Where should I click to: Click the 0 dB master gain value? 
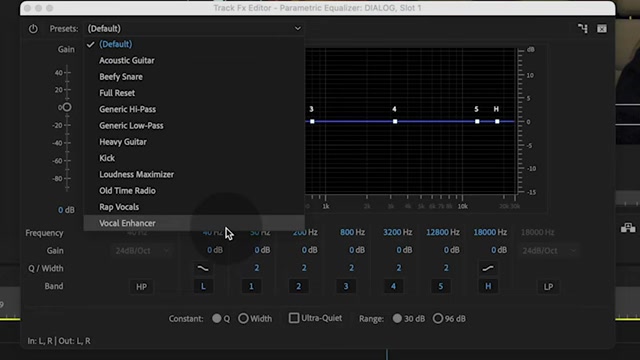coord(66,210)
